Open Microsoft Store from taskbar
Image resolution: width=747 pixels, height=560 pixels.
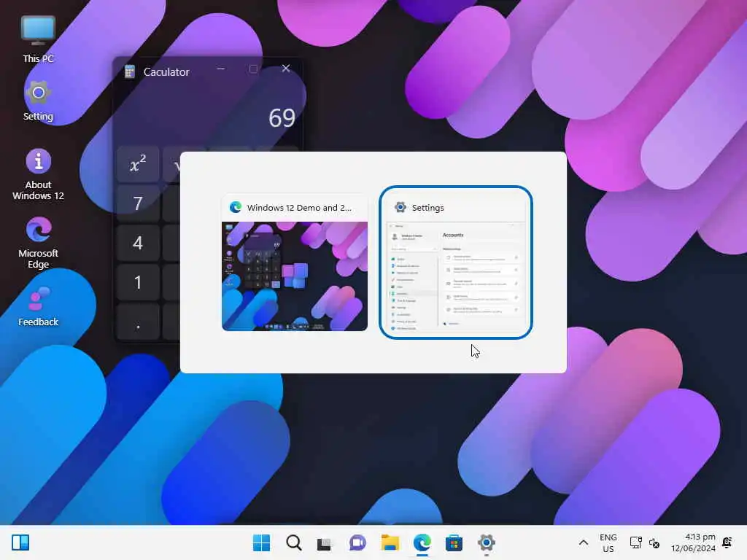(454, 542)
